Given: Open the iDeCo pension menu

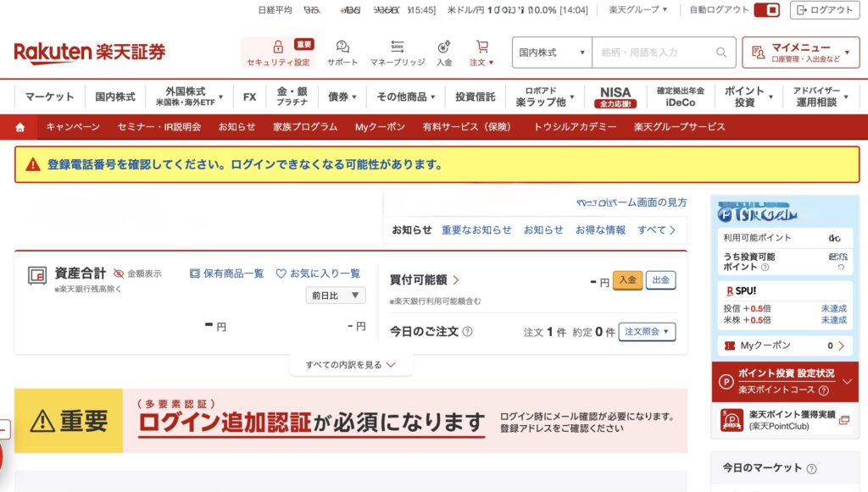Looking at the screenshot, I should pyautogui.click(x=681, y=97).
